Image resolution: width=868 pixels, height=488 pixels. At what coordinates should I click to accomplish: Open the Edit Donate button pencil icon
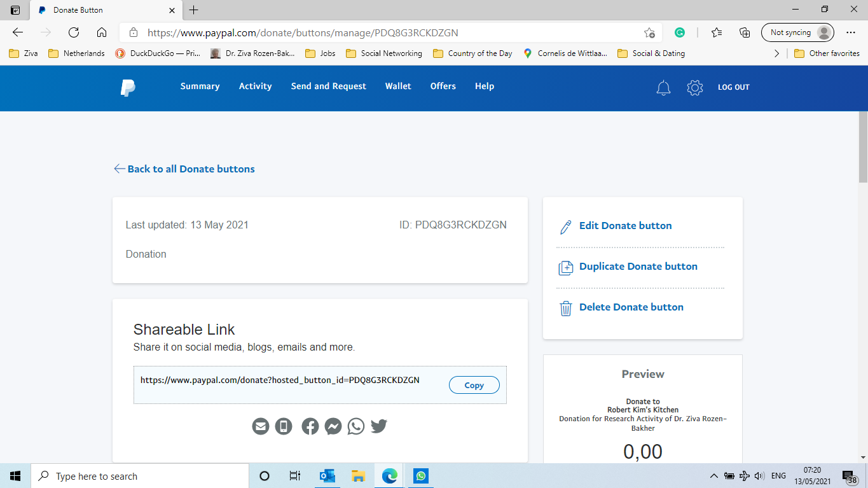coord(565,226)
